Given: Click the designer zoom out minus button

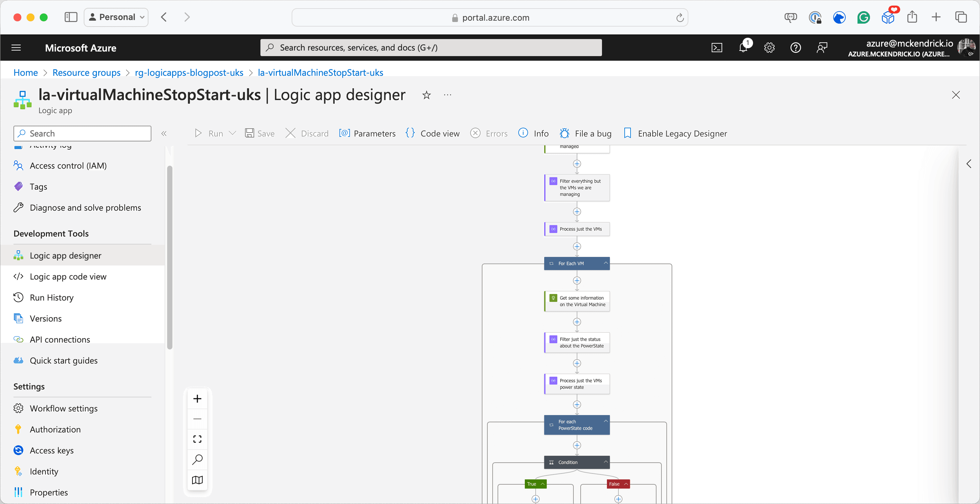Looking at the screenshot, I should [197, 419].
